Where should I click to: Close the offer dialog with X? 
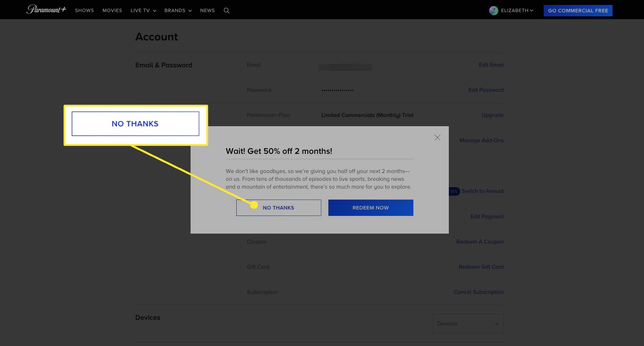pos(437,138)
